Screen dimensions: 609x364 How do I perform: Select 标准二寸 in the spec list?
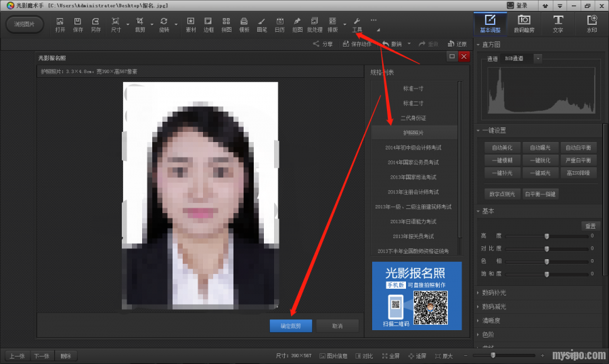[x=413, y=103]
